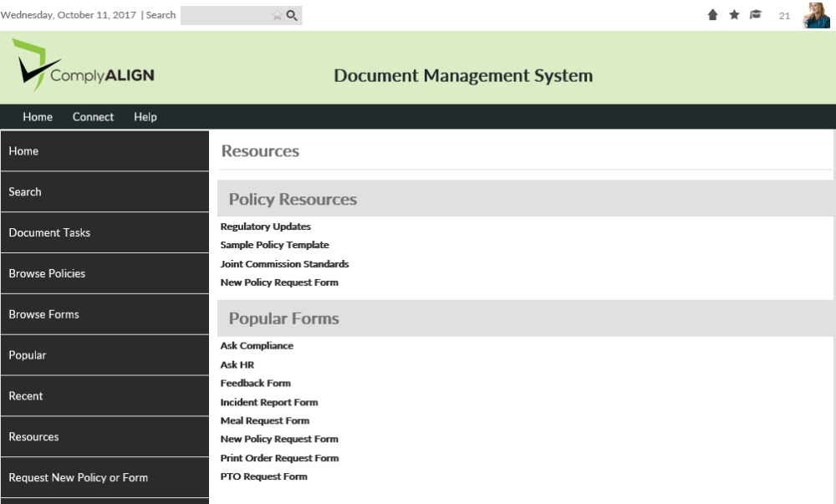Open the Print Order Request Form
This screenshot has width=836, height=504.
(x=279, y=458)
